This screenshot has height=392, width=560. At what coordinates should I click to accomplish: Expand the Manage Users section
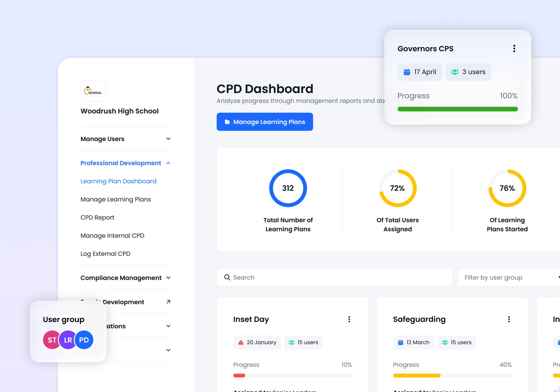pyautogui.click(x=168, y=139)
